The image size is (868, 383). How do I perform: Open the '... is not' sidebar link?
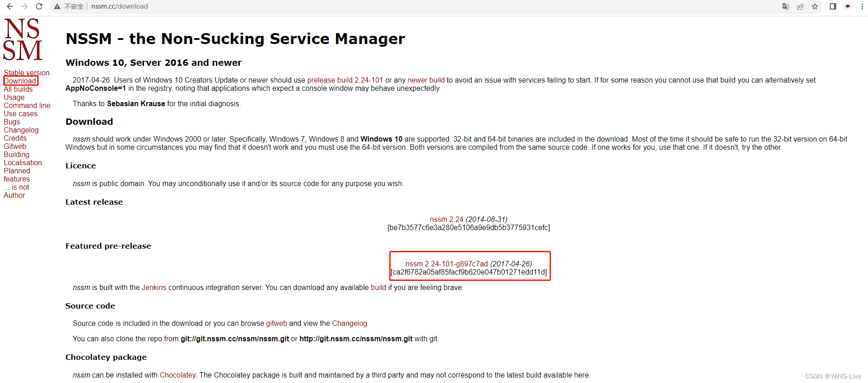[16, 187]
